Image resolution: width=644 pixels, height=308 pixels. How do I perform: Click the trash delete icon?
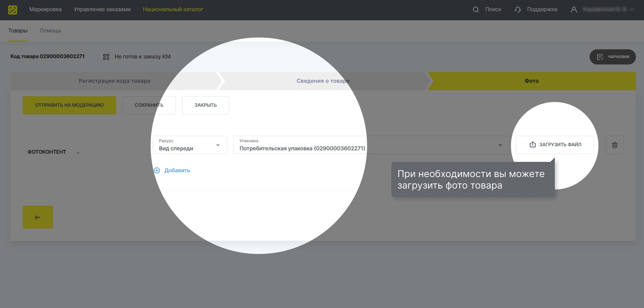[614, 145]
